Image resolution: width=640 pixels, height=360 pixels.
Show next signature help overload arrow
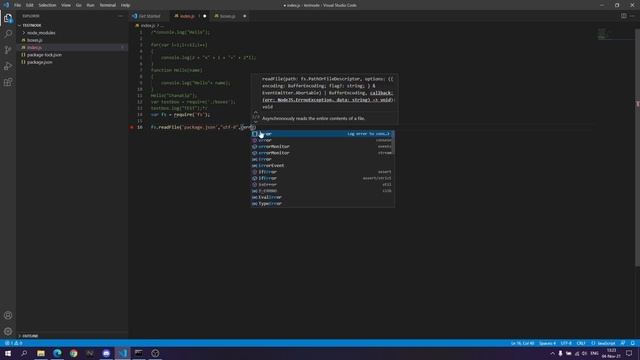point(256,122)
